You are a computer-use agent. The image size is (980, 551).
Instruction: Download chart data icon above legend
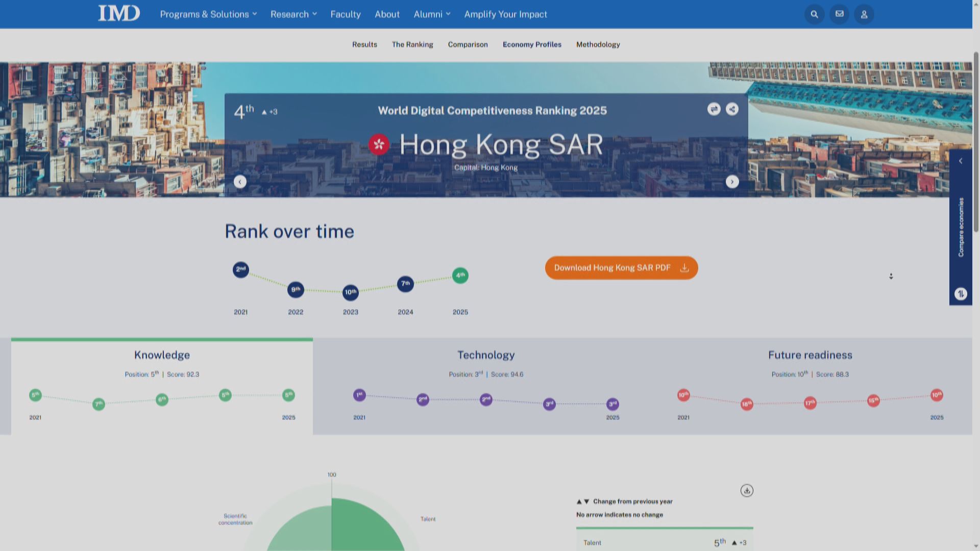(x=747, y=491)
